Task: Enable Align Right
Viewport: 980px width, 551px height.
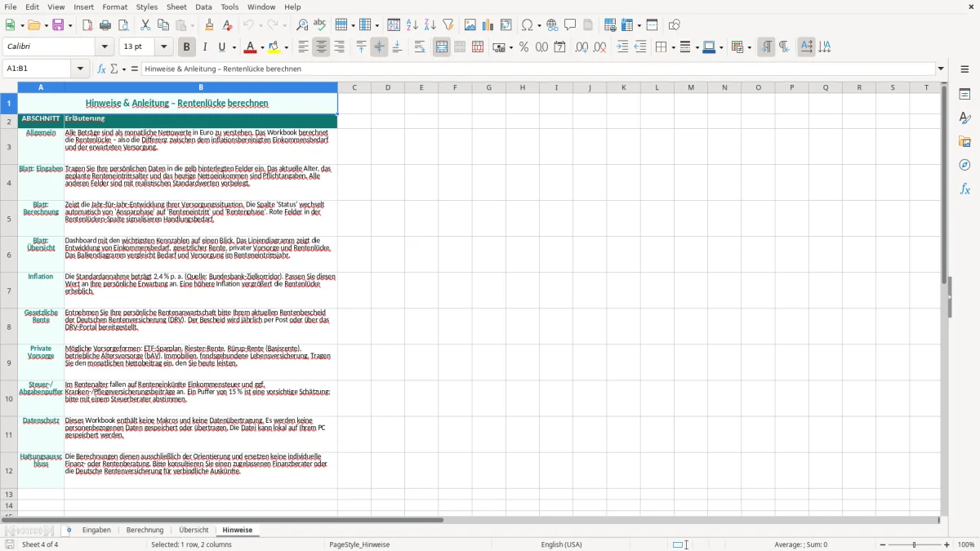Action: click(339, 47)
